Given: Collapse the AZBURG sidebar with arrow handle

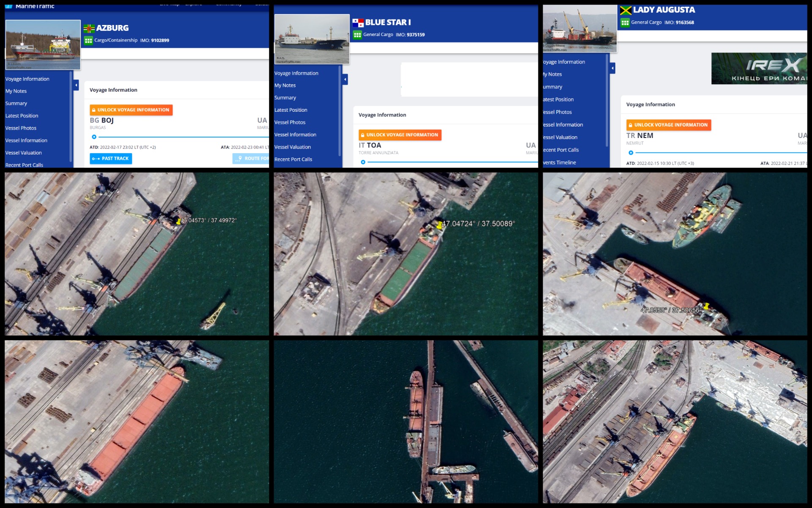Looking at the screenshot, I should 76,85.
